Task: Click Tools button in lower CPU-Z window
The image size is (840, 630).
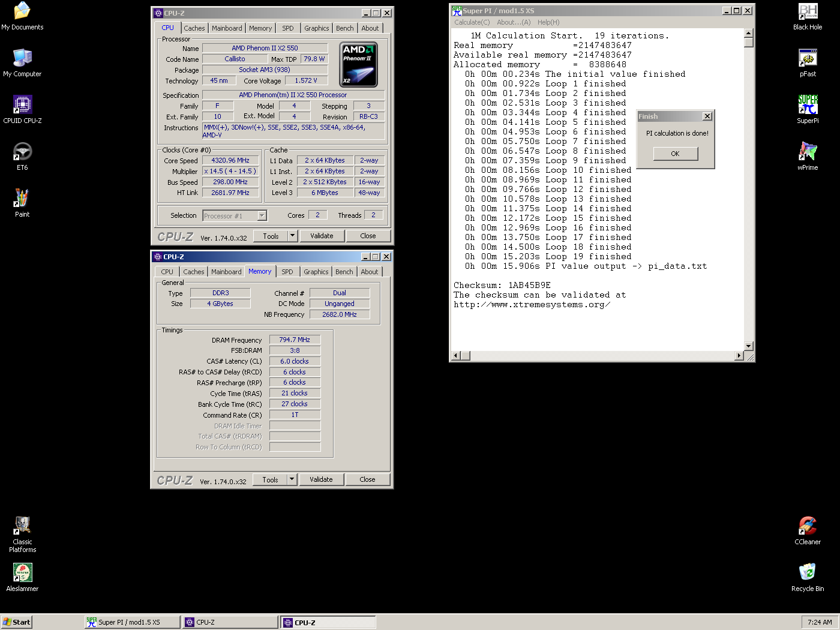Action: click(x=271, y=479)
